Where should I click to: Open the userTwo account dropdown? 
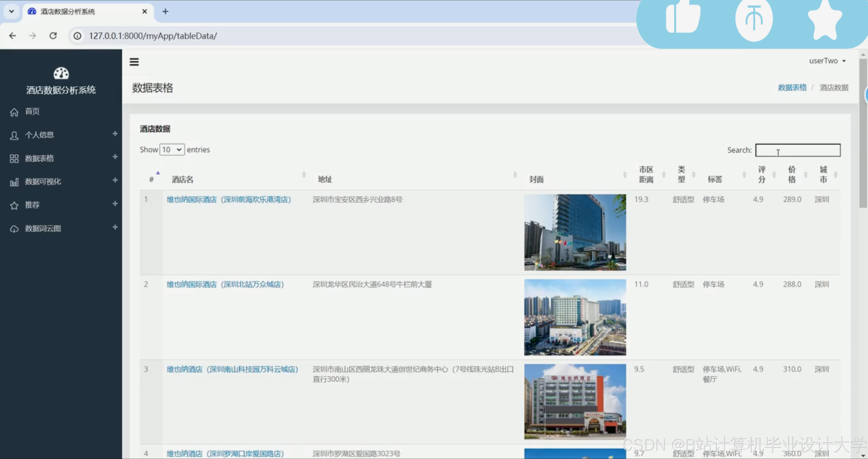click(x=827, y=61)
